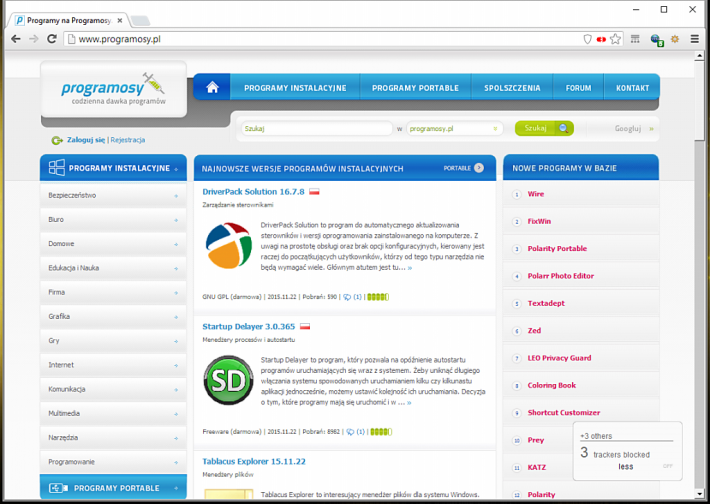Click the Szukaj search input field
Viewport: 710px width, 504px height.
pyautogui.click(x=317, y=129)
